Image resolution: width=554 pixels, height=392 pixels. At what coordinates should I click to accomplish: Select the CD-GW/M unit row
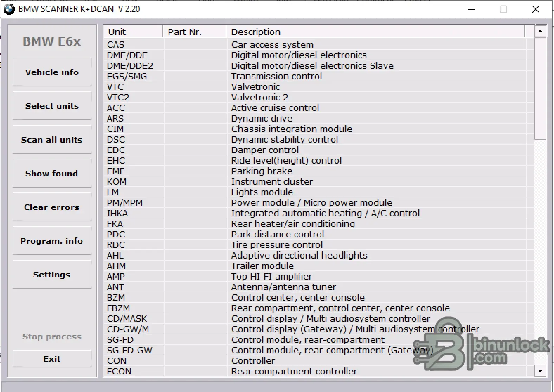point(319,329)
